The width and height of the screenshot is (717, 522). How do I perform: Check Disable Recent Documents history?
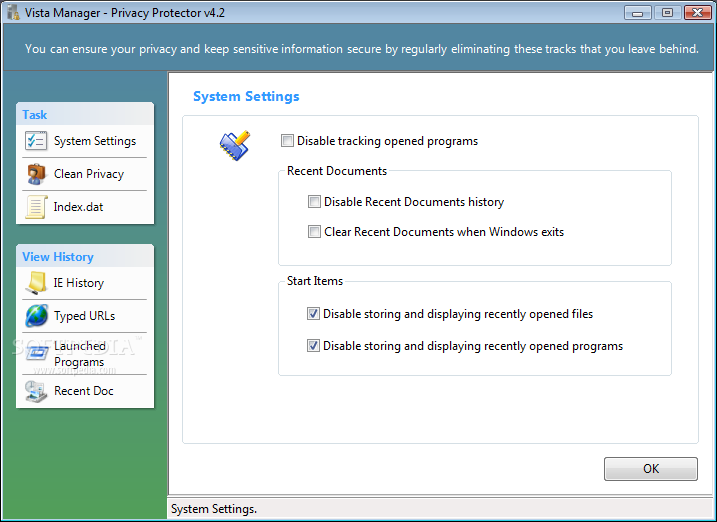pos(314,202)
